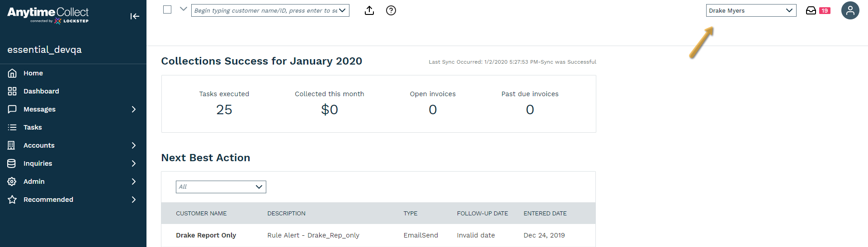Click the user profile avatar icon
The width and height of the screenshot is (868, 247).
pyautogui.click(x=850, y=10)
